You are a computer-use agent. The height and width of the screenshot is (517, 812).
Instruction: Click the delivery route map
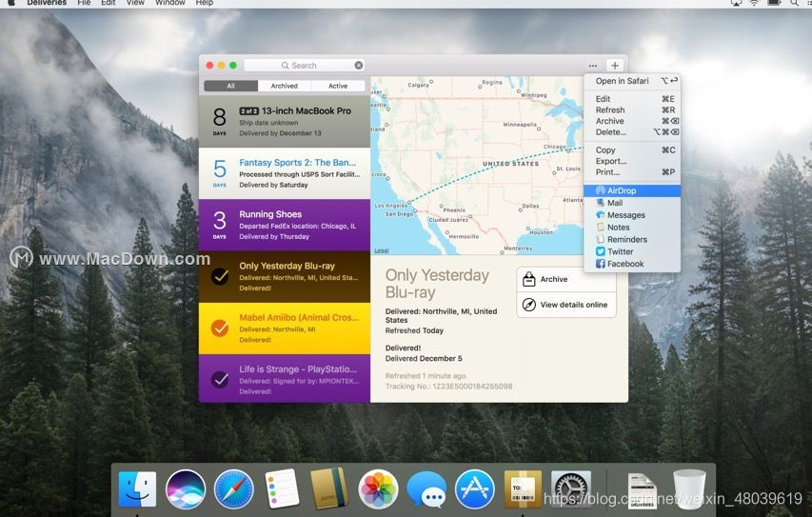pyautogui.click(x=477, y=166)
